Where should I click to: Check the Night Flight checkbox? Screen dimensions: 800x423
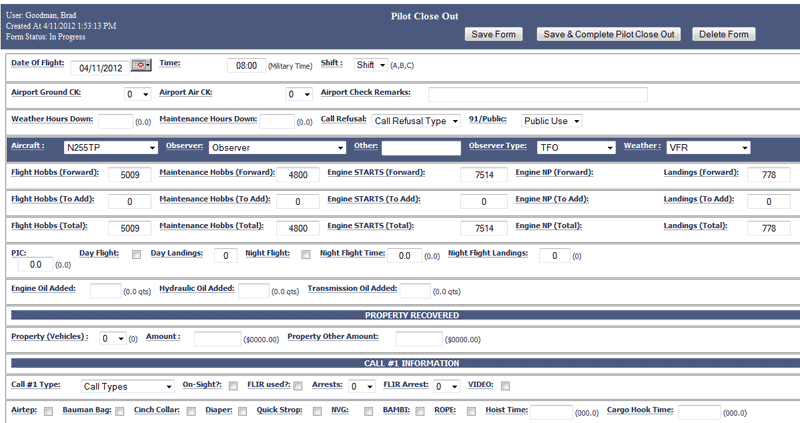pyautogui.click(x=306, y=255)
